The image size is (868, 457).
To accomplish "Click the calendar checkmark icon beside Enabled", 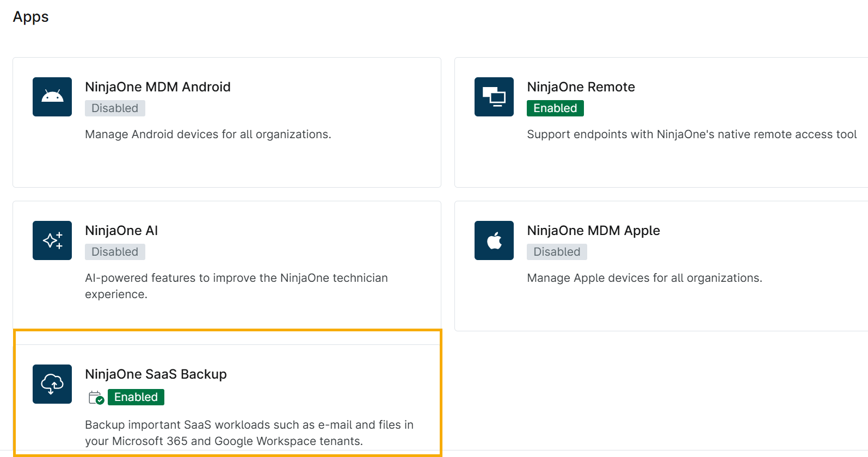I will [96, 398].
